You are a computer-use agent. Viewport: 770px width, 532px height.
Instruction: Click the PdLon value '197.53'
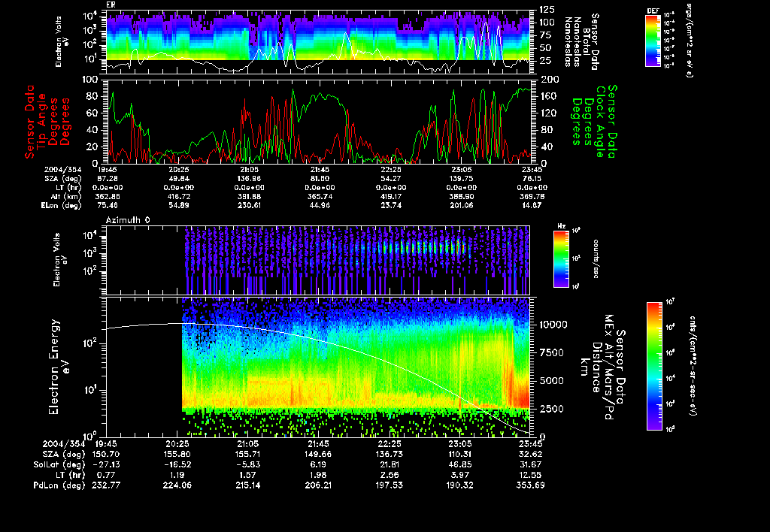pos(389,485)
